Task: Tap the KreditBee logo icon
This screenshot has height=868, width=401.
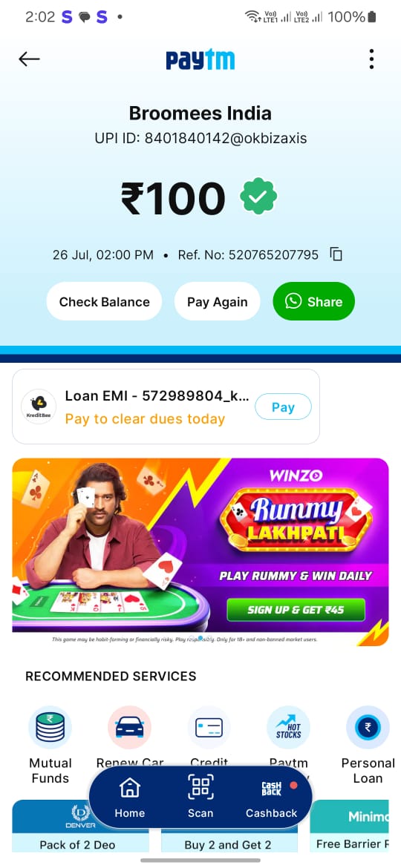Action: (39, 407)
